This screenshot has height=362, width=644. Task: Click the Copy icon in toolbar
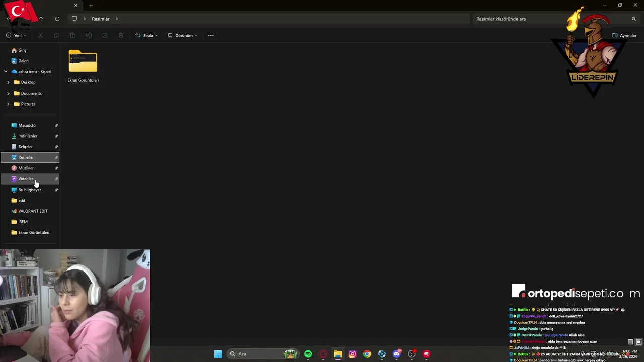point(56,35)
